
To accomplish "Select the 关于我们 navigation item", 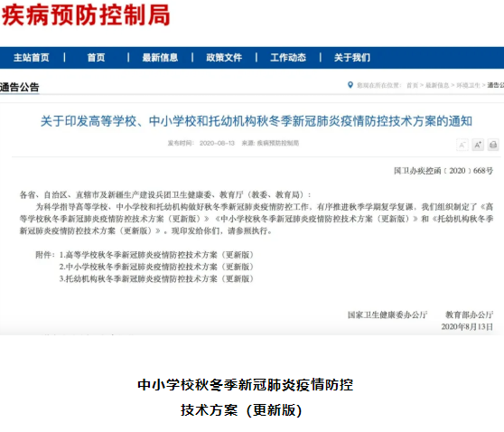I will click(352, 58).
